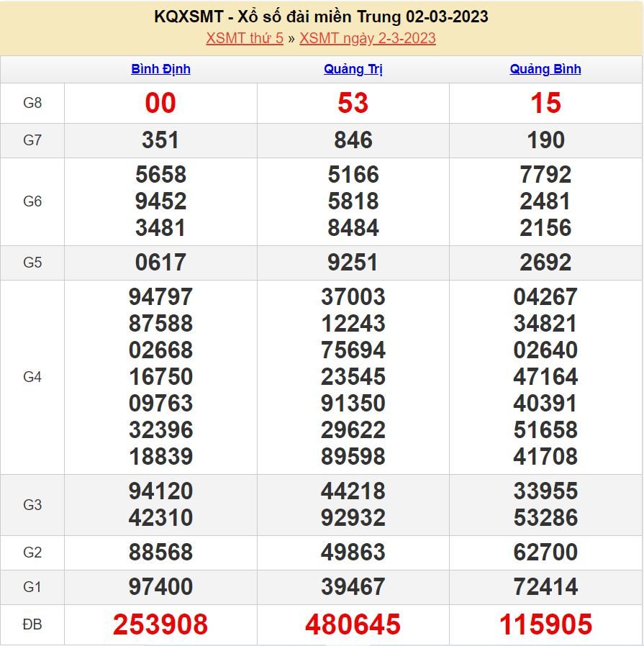The image size is (644, 646).
Task: Select special prize 253908
Action: [x=160, y=624]
